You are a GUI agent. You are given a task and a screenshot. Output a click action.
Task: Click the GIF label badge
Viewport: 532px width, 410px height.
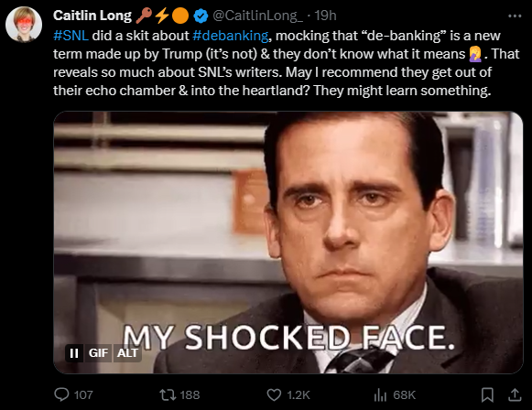98,353
